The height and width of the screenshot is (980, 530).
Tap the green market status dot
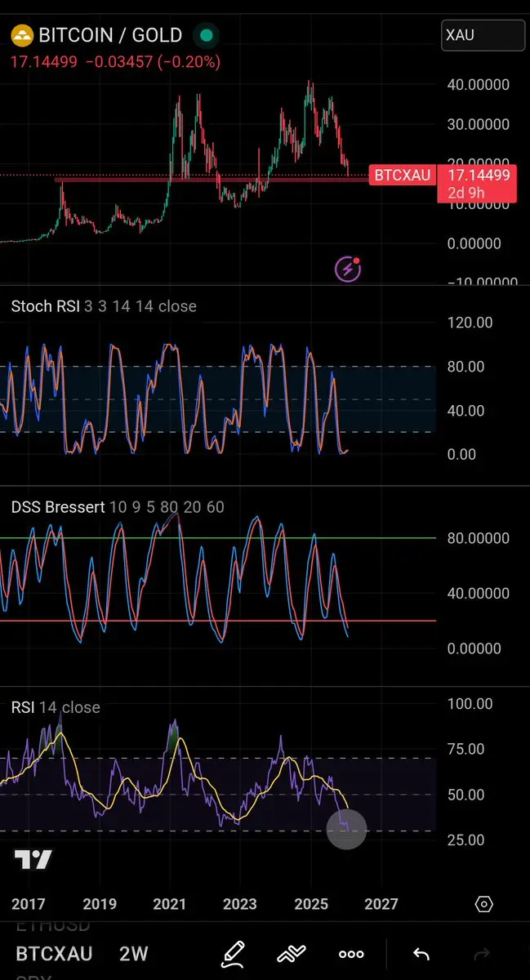click(207, 35)
